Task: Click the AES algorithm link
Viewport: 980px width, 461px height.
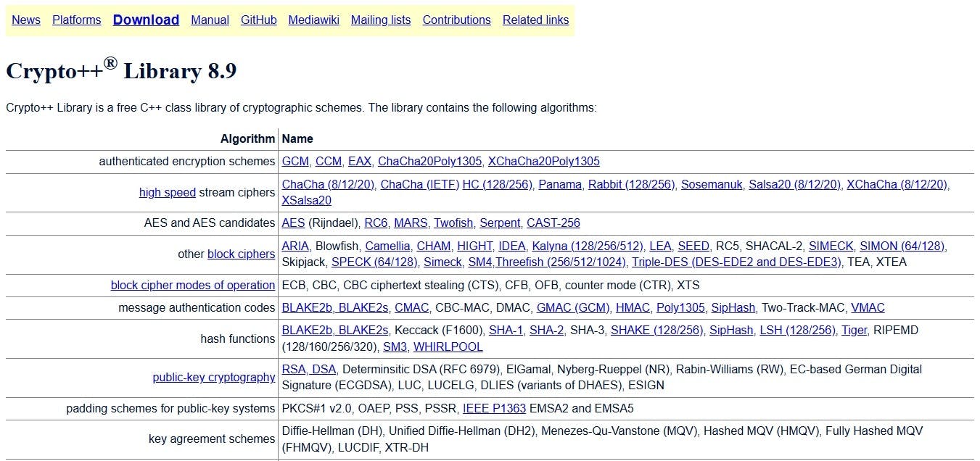Action: point(293,223)
